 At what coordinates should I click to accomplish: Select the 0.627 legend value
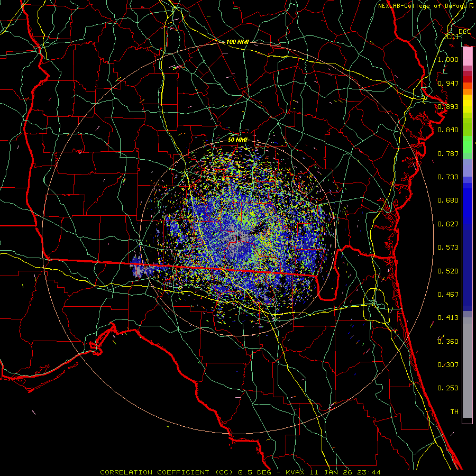[x=448, y=224]
